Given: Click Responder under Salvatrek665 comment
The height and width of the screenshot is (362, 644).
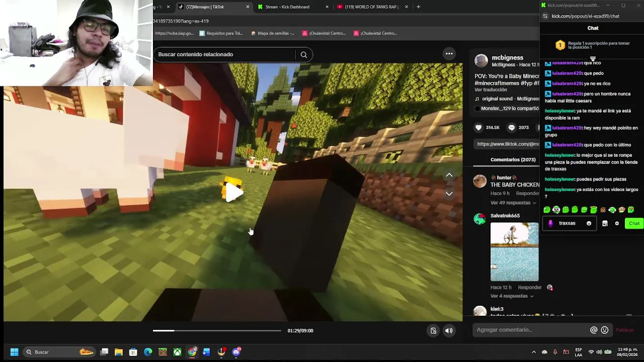Looking at the screenshot, I should pyautogui.click(x=530, y=288).
